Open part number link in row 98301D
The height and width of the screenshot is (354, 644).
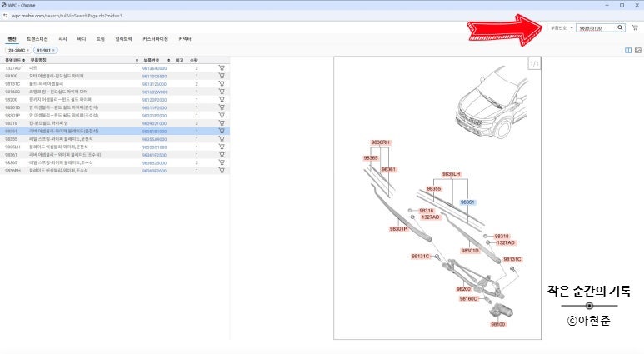click(x=154, y=107)
